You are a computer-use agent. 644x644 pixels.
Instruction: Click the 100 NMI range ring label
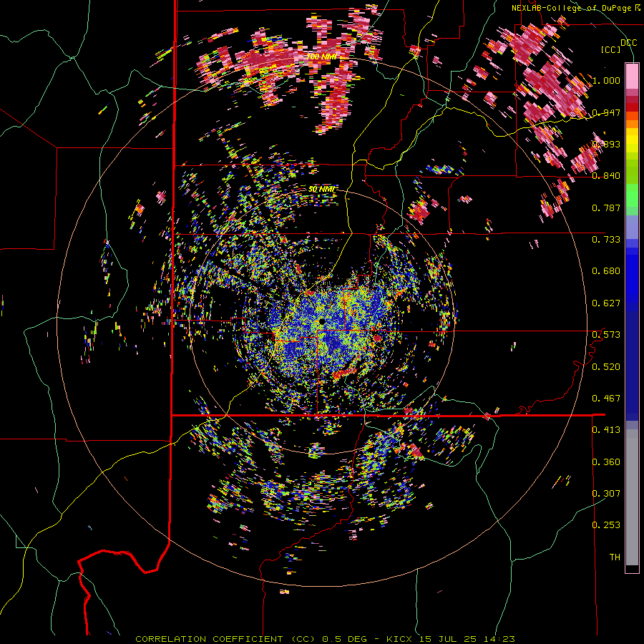click(x=321, y=57)
